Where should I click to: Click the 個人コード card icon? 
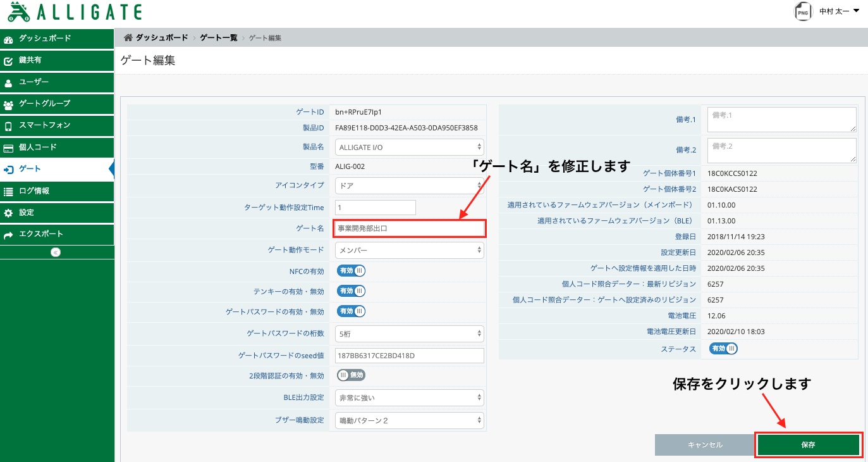pyautogui.click(x=8, y=148)
